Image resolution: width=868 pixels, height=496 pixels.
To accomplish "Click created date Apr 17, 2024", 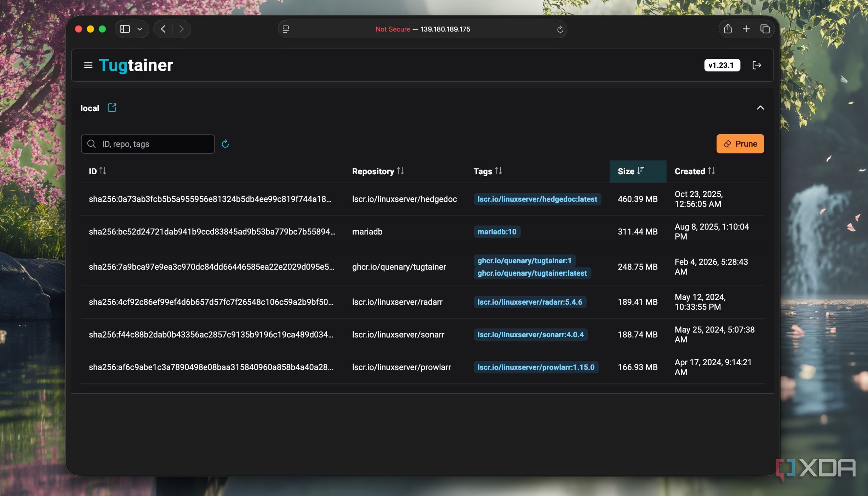I will coord(713,367).
